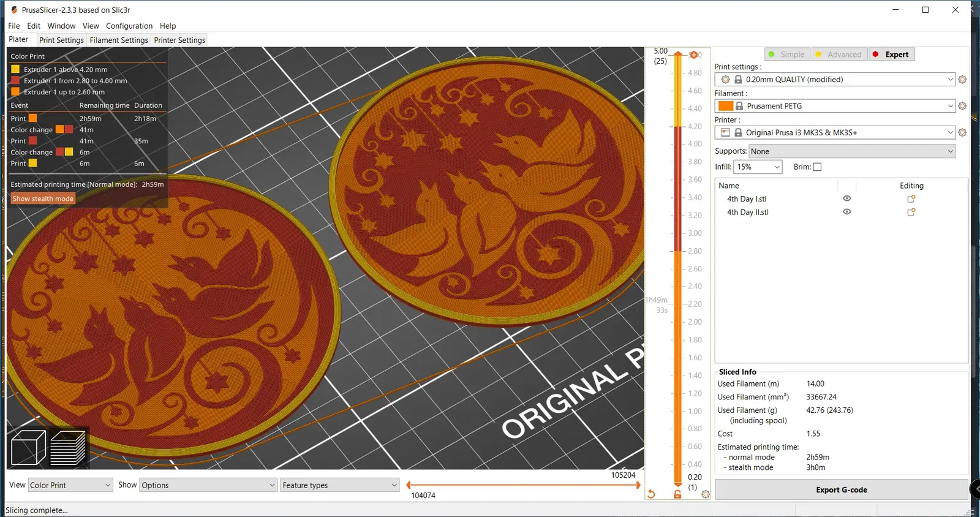980x517 pixels.
Task: Switch to Simple mode
Action: [x=787, y=55]
